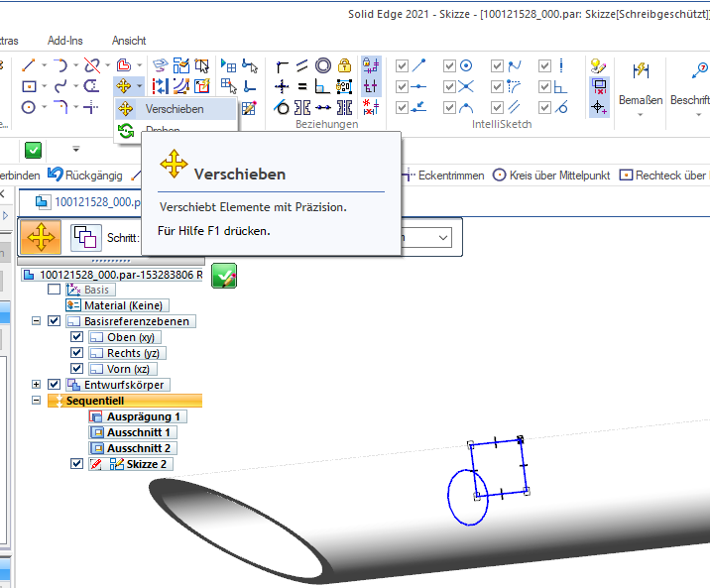Open the Ansicht ribbon tab
Image resolution: width=710 pixels, height=588 pixels.
tap(129, 41)
